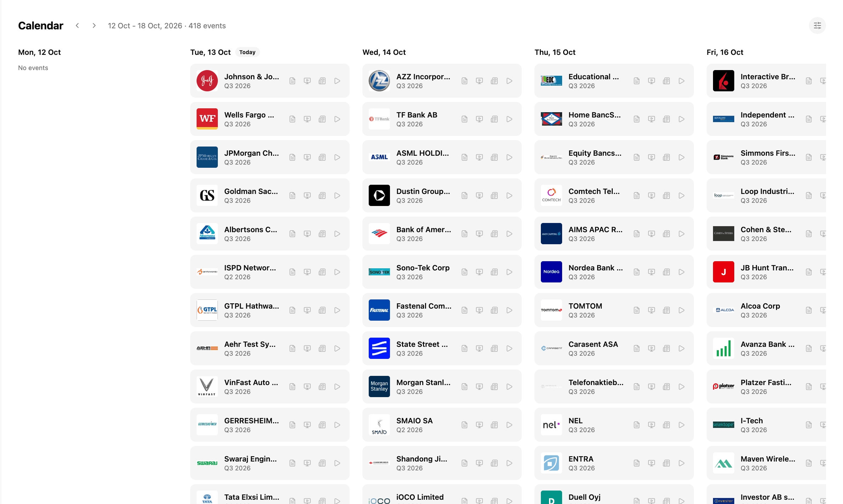This screenshot has width=843, height=504.
Task: Open the VinFast Auto event name
Action: click(x=251, y=382)
